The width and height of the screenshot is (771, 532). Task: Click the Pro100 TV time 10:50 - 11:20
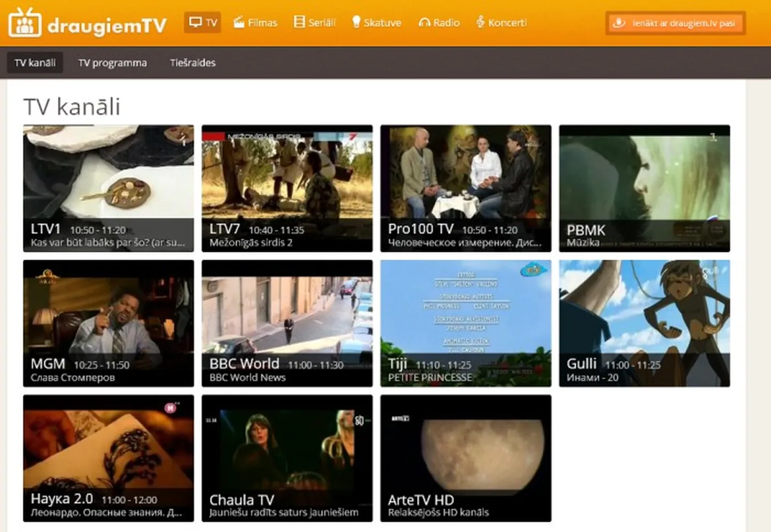point(490,230)
